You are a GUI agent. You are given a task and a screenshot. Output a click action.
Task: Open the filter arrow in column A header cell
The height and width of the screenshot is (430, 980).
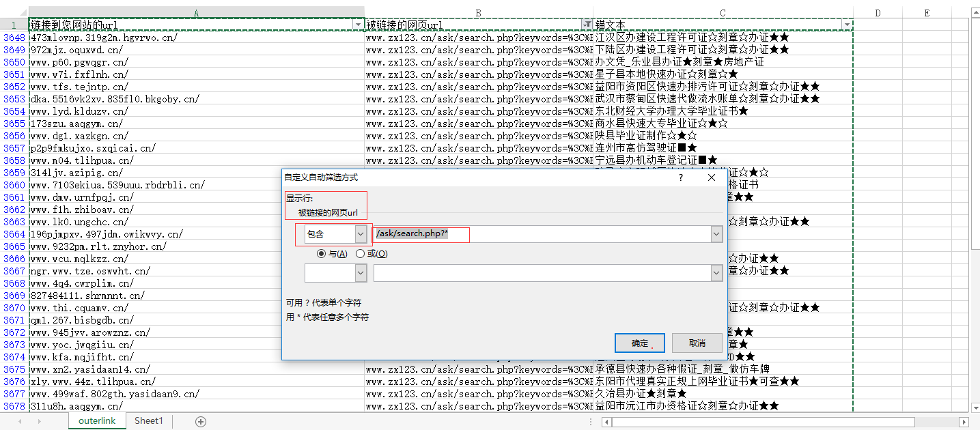(x=359, y=25)
